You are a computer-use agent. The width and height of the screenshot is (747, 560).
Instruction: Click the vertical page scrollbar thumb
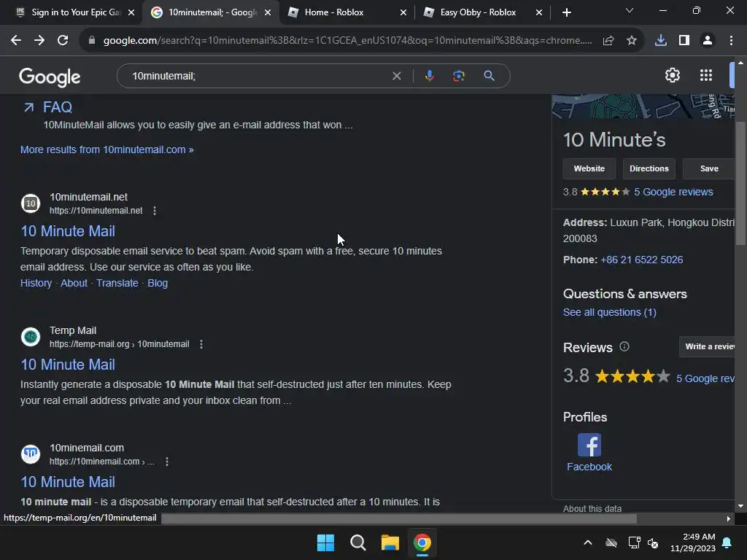tap(740, 184)
